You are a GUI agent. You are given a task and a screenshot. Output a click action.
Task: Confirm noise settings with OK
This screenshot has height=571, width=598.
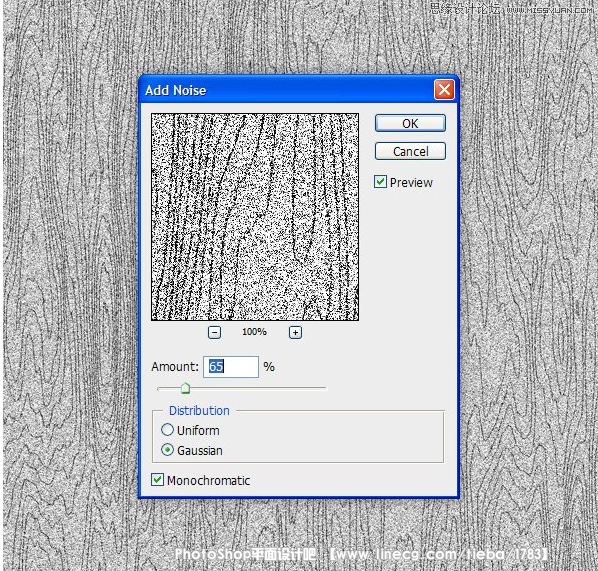point(410,123)
